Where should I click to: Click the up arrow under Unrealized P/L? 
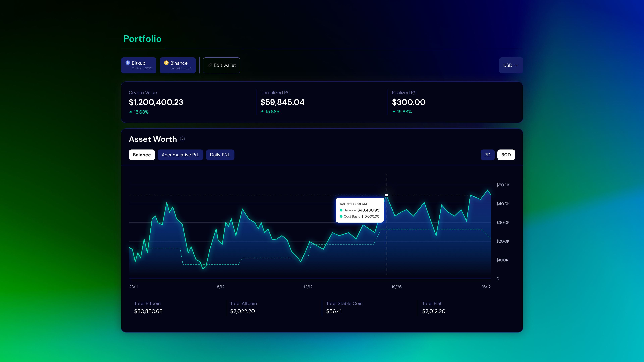pyautogui.click(x=262, y=112)
